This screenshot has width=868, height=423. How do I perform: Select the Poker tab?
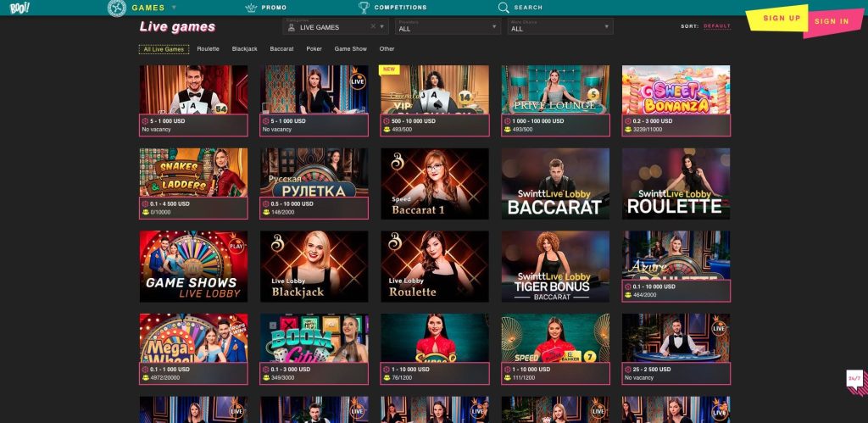tap(314, 49)
